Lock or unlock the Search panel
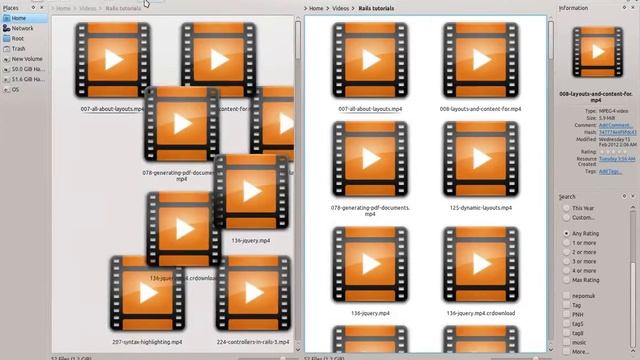The image size is (640, 360). pyautogui.click(x=624, y=196)
